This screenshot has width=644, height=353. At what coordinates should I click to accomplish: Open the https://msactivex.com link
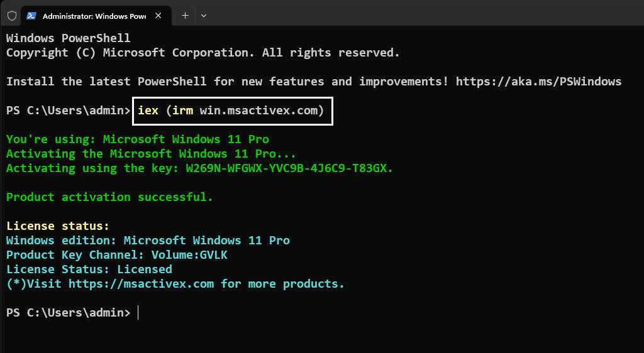[142, 284]
